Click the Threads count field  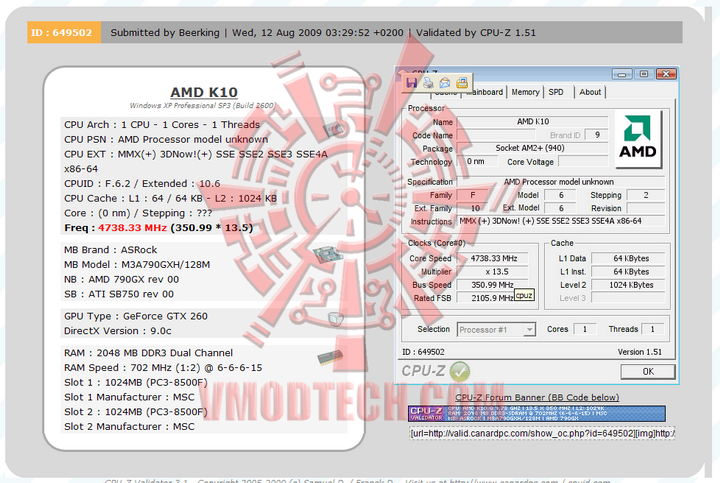point(652,329)
